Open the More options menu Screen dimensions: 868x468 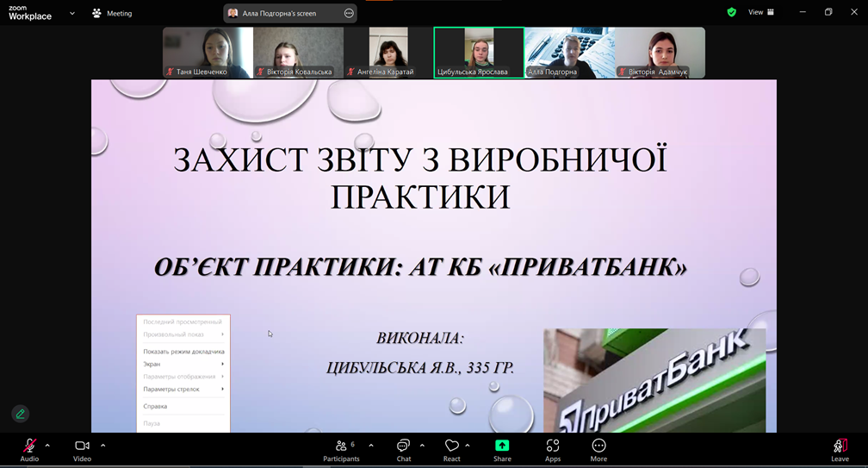(598, 446)
